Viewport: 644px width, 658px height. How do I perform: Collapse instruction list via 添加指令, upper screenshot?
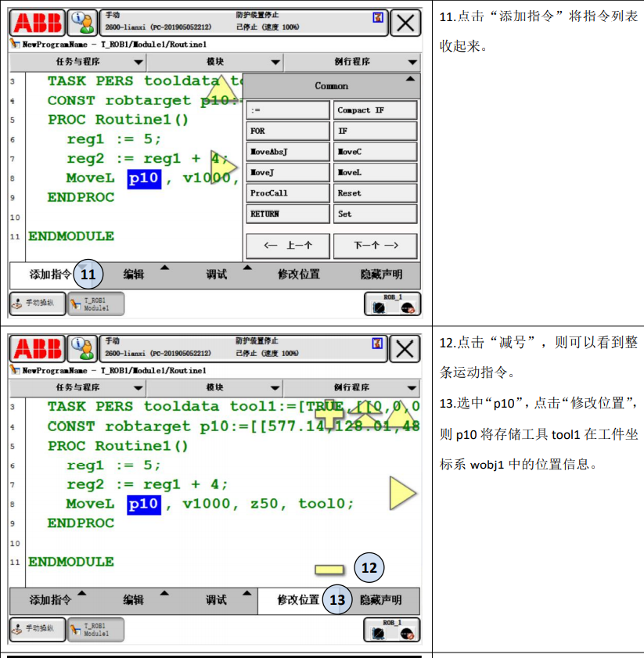(50, 275)
